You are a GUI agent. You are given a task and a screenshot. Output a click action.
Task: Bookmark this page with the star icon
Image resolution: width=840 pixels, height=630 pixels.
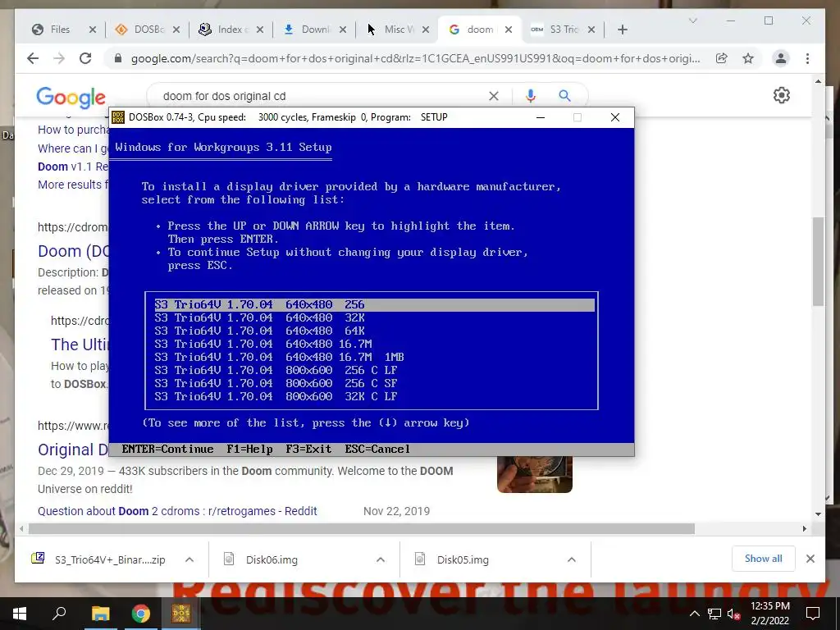(x=748, y=58)
